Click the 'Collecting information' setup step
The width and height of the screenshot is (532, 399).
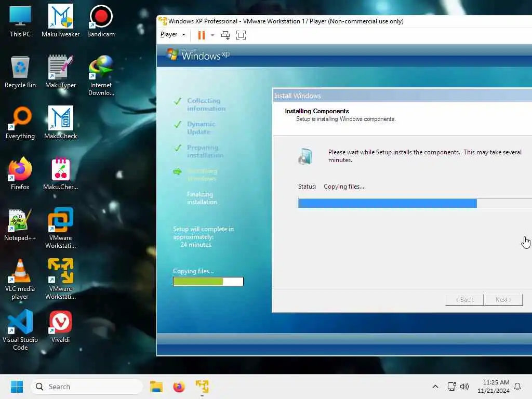point(206,104)
